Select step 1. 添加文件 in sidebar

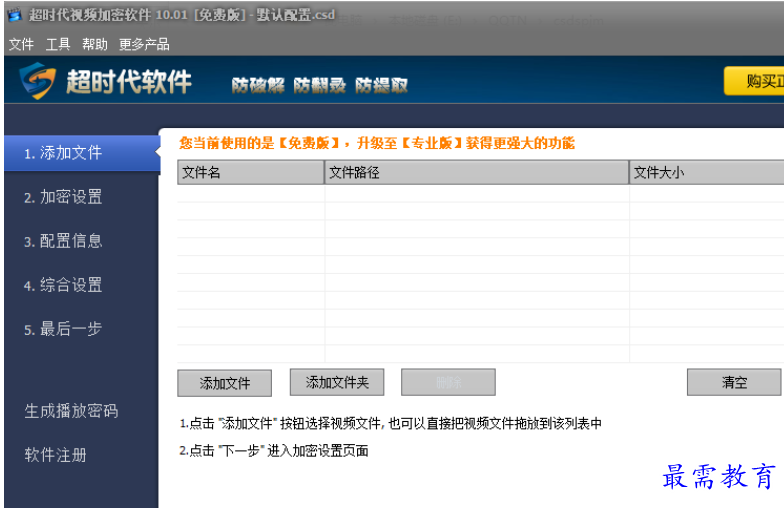[x=82, y=153]
